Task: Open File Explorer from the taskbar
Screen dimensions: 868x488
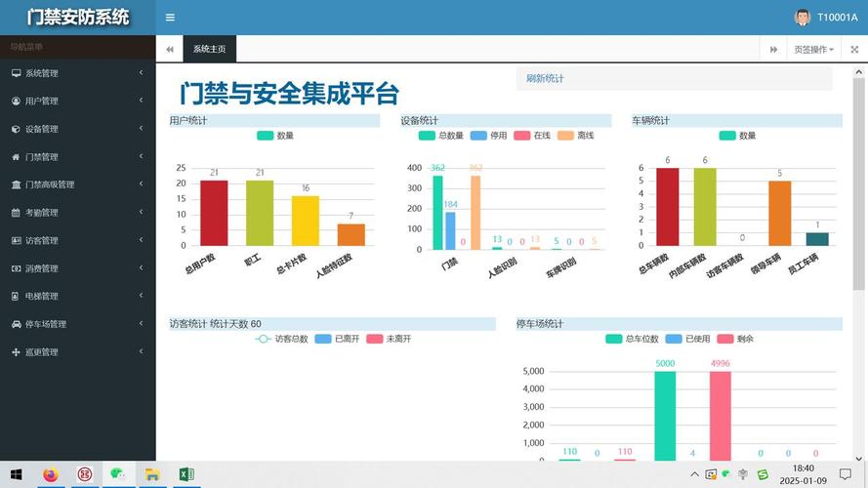Action: [152, 474]
